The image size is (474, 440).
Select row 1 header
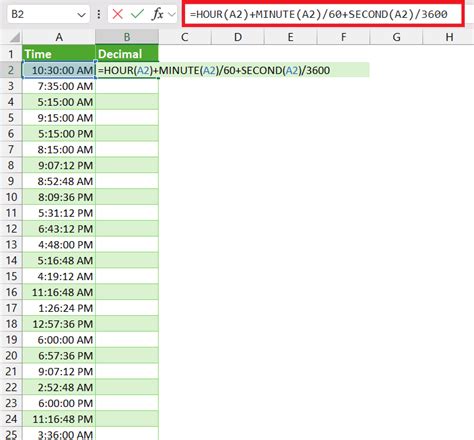click(x=11, y=54)
